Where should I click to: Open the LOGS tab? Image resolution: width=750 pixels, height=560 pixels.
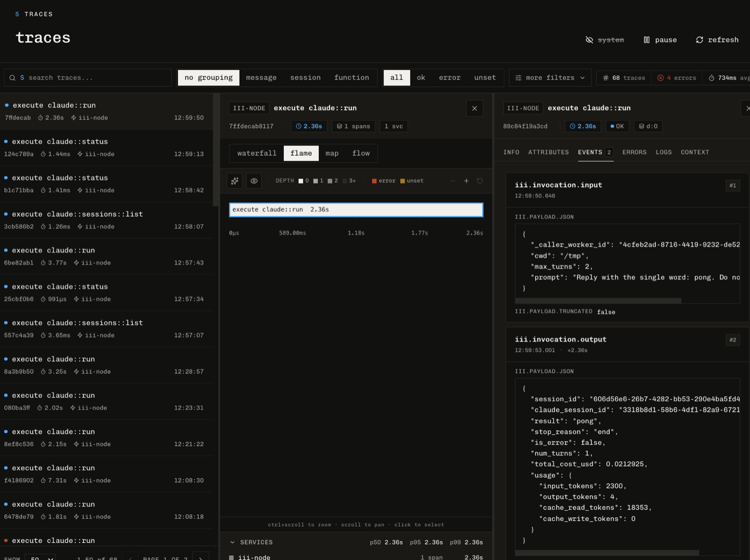click(x=664, y=153)
